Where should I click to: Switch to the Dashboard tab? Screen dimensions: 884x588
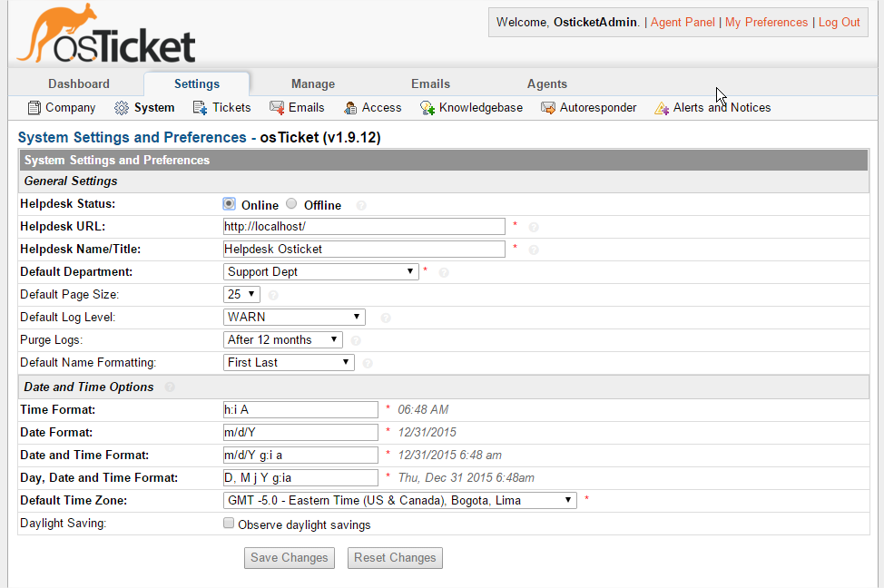[x=79, y=83]
